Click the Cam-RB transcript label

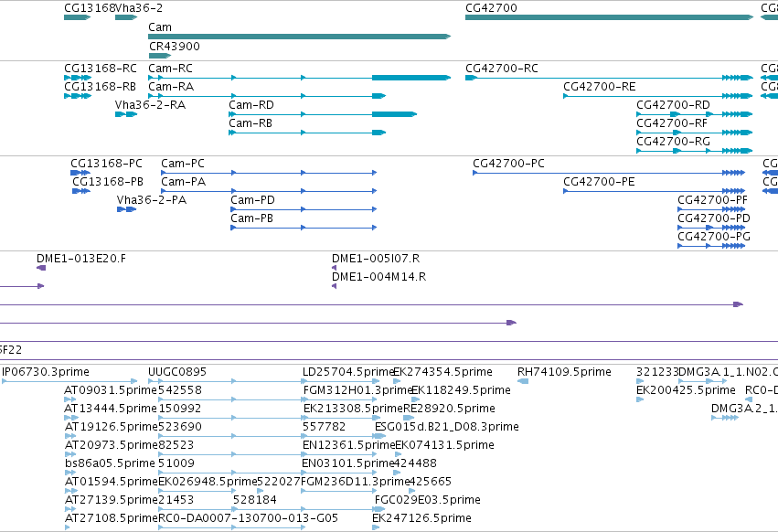(x=250, y=123)
